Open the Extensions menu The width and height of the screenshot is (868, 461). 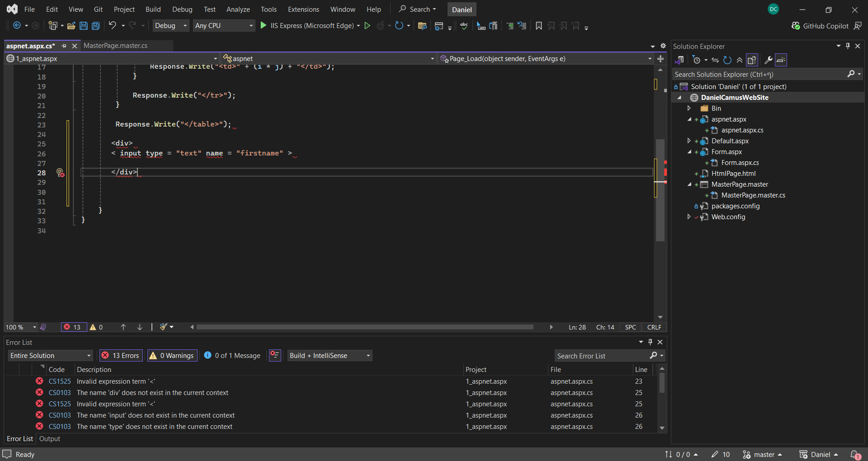[x=303, y=9]
